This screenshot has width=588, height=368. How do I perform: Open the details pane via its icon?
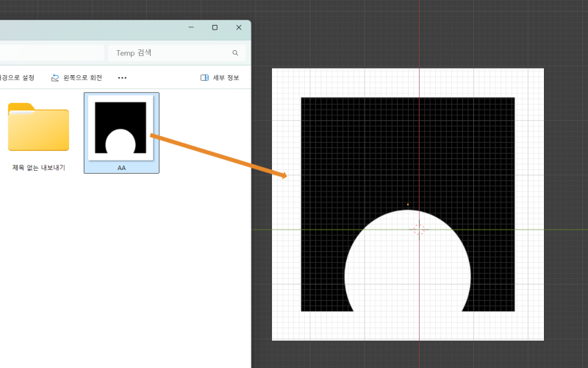pos(204,77)
